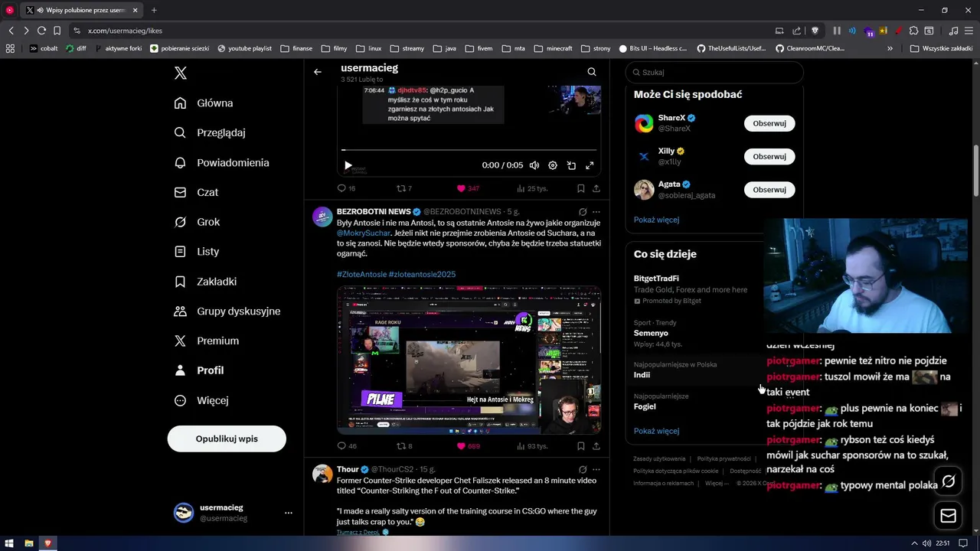Bookmark the post with 669 likes

581,446
